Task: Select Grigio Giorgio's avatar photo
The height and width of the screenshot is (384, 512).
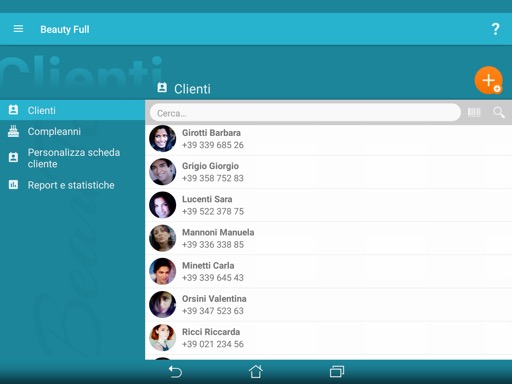Action: 162,172
